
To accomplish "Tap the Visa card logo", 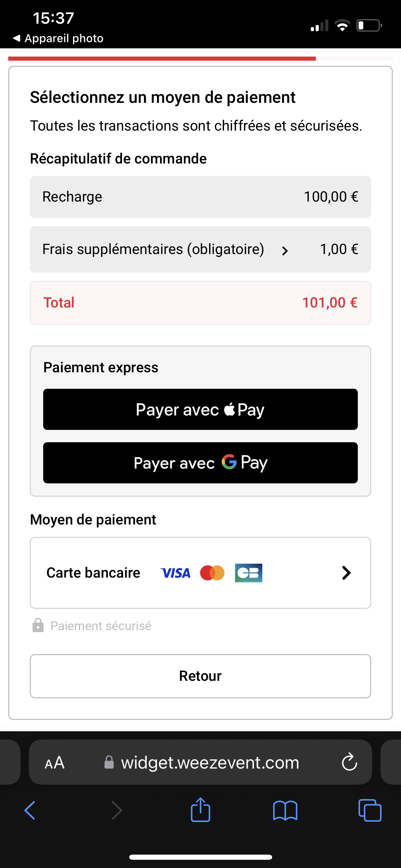I will point(175,573).
